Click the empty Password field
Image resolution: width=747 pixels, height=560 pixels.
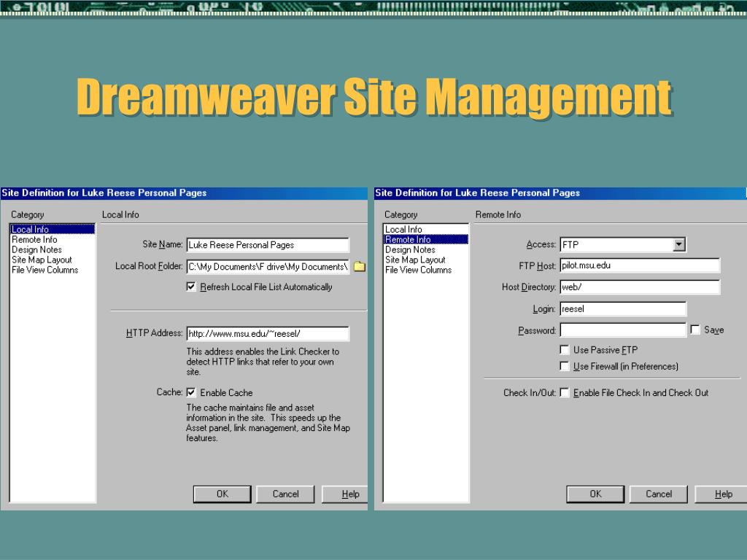click(623, 330)
